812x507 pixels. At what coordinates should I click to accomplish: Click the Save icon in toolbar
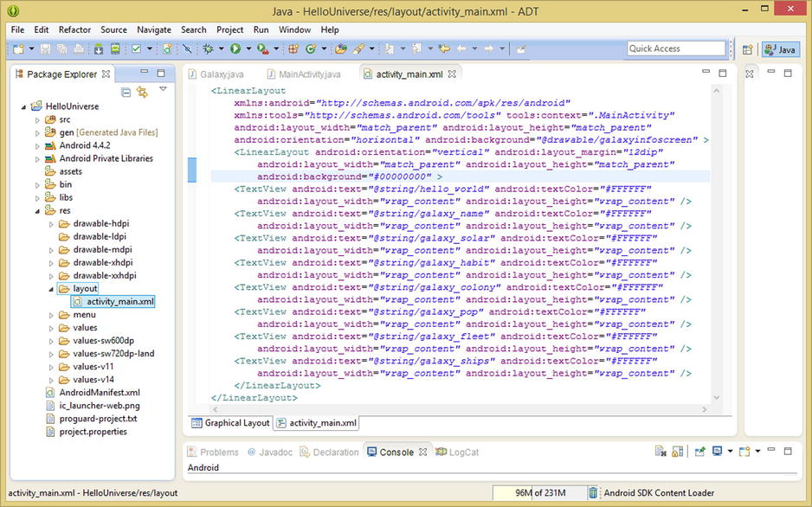point(46,49)
